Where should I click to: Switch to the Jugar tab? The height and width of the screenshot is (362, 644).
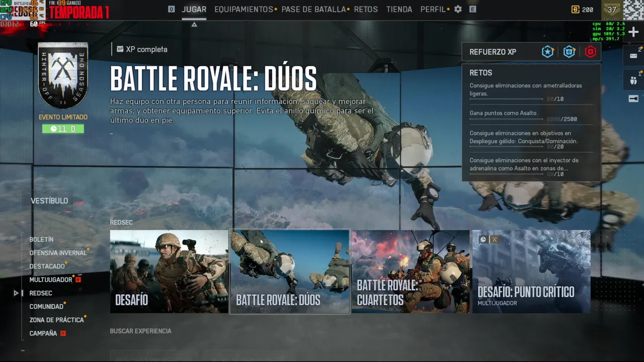(194, 10)
